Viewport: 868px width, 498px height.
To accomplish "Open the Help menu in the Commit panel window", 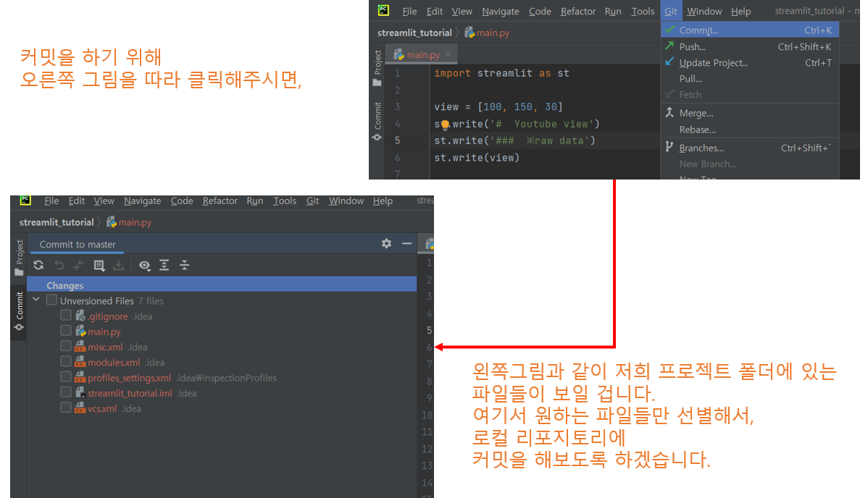I will click(x=383, y=201).
